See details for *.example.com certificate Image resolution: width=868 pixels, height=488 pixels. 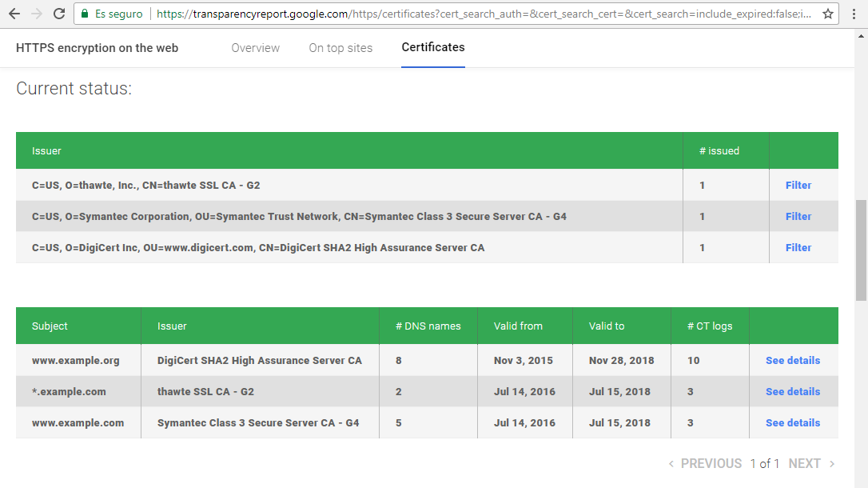pyautogui.click(x=793, y=392)
